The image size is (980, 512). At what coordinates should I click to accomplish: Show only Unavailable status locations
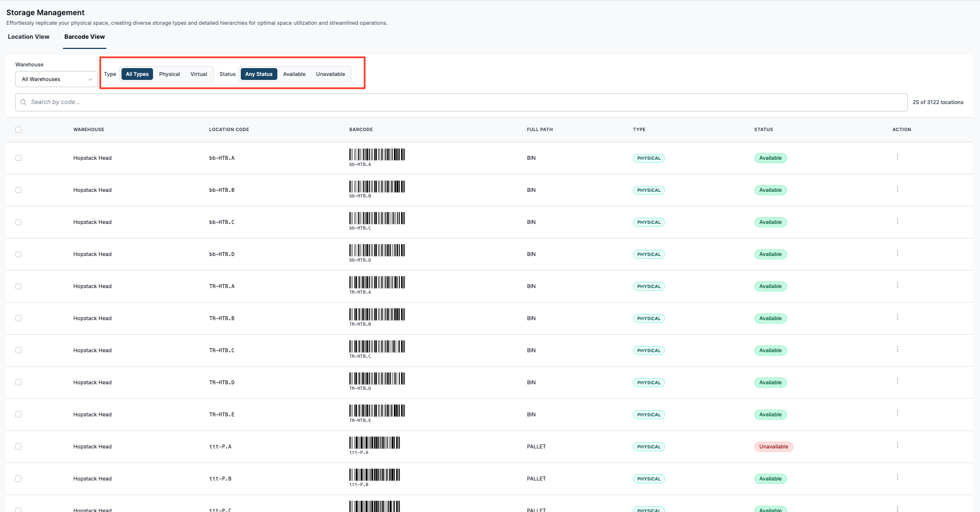(330, 74)
